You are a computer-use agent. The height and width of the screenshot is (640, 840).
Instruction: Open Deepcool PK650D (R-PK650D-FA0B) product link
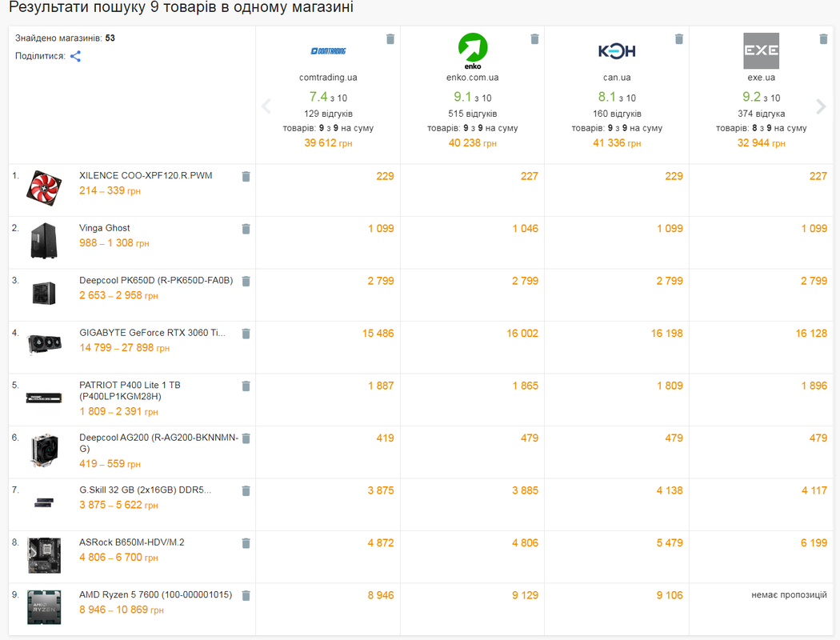pos(156,281)
